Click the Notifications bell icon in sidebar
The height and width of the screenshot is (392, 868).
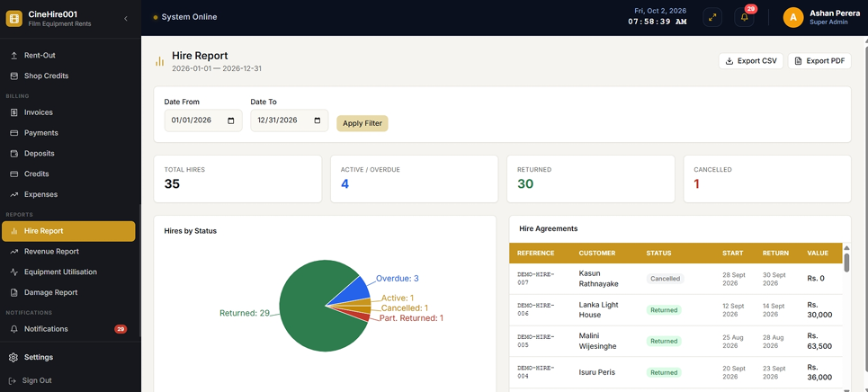pos(13,329)
